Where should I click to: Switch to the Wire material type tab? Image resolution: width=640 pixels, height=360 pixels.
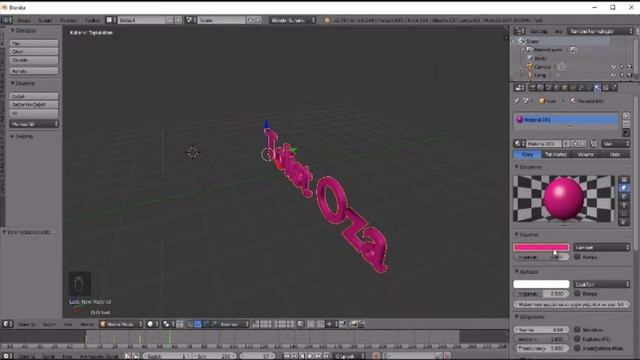[x=556, y=154]
